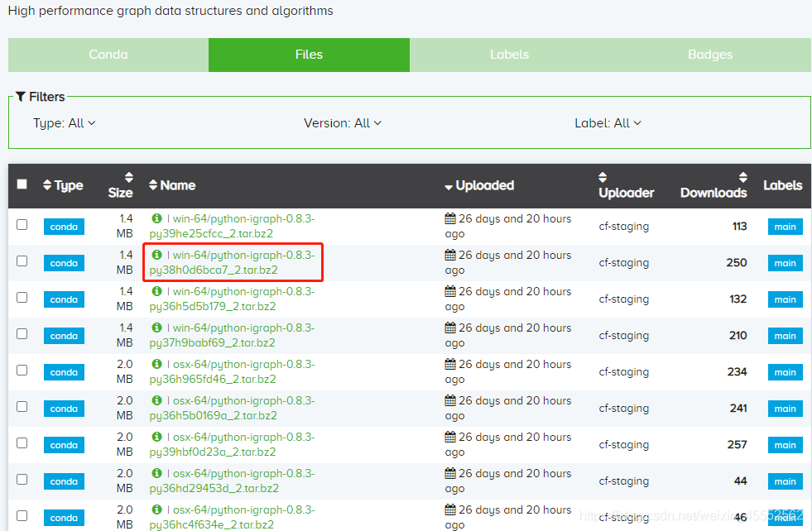Click info icon for py36h5b0169a osx-64 file
812x531 pixels.
tap(156, 400)
